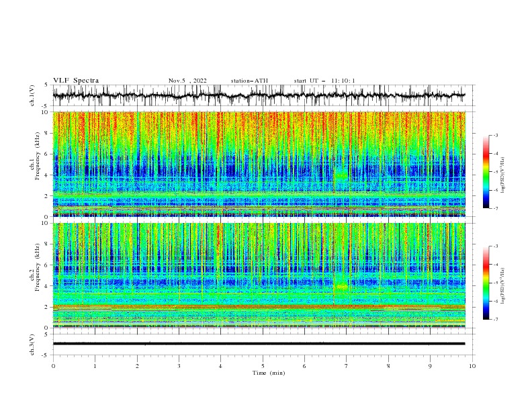Click time axis tick label "7"

pos(347,366)
